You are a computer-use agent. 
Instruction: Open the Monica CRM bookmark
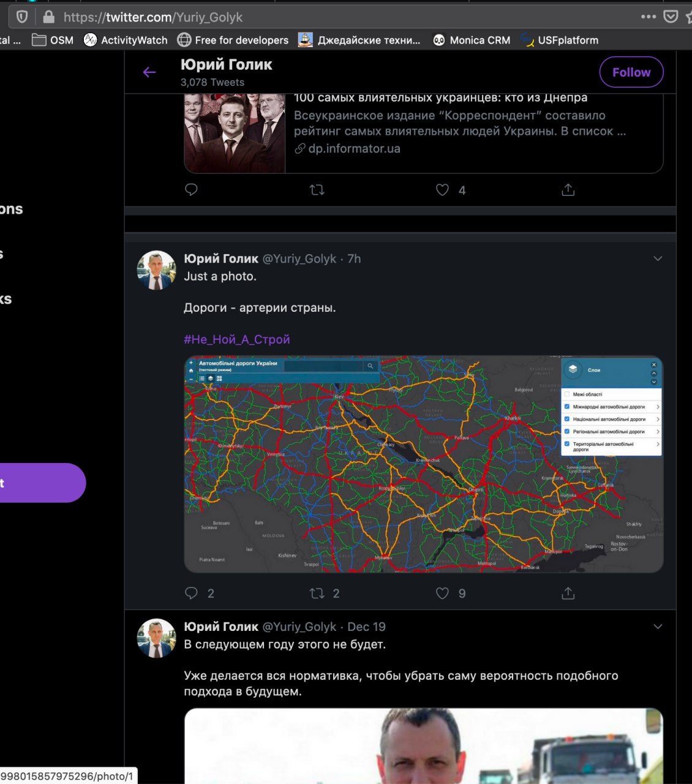point(472,40)
